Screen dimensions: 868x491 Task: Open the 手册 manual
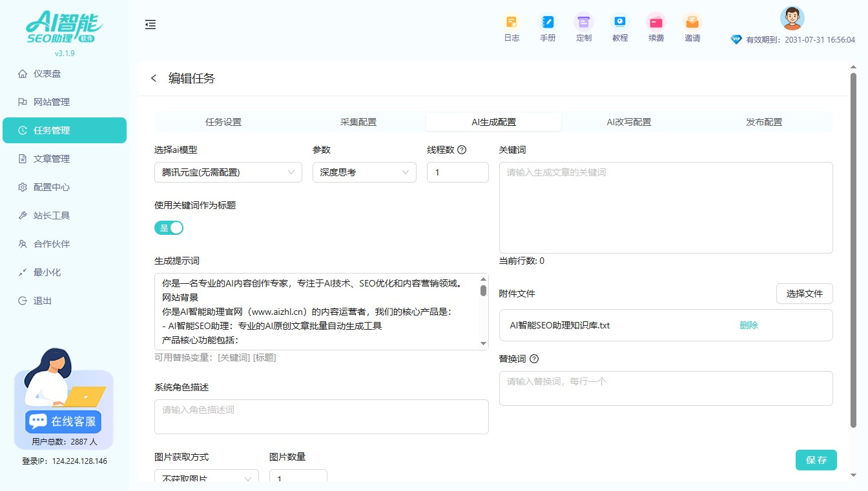point(548,28)
